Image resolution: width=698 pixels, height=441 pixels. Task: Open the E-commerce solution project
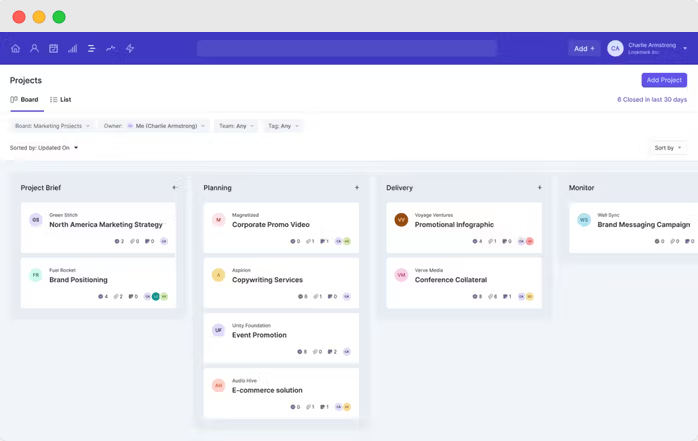[x=267, y=390]
